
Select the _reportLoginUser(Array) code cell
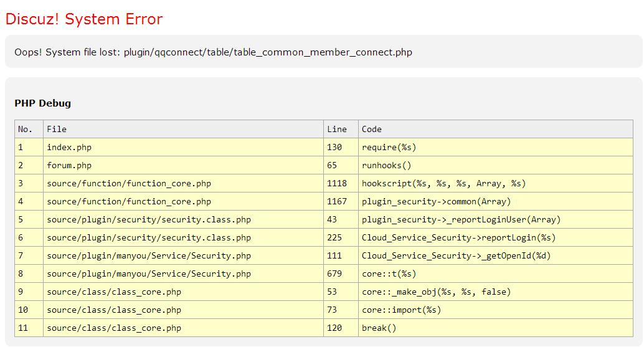click(461, 219)
